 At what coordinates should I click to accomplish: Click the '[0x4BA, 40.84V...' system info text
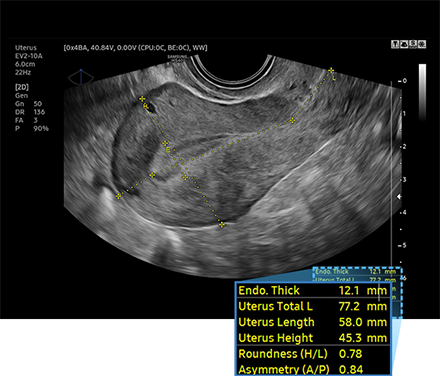pos(135,48)
